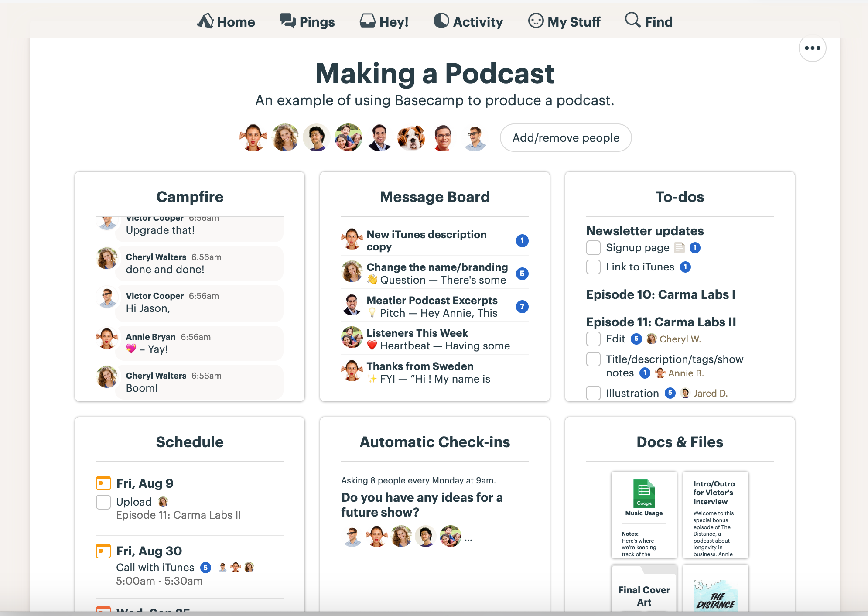Click the comment badge next to Signup page
This screenshot has height=616, width=868.
[695, 248]
